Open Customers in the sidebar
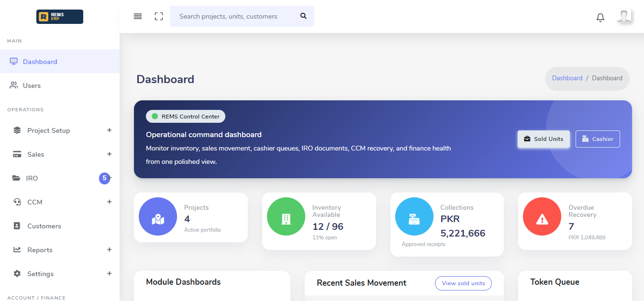This screenshot has height=301, width=644. (60, 226)
